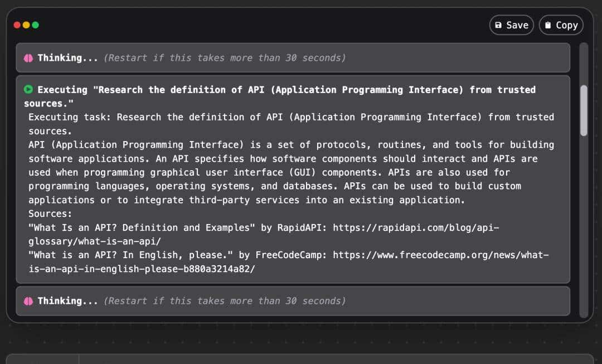Click the restart hint in the top Thinking message

tap(225, 58)
